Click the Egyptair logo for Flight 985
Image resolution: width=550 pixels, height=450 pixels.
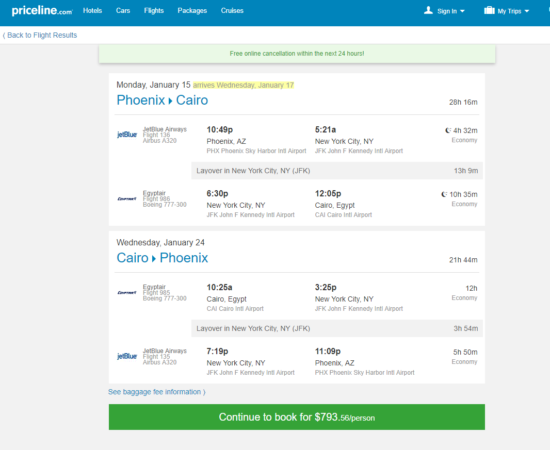tap(127, 292)
